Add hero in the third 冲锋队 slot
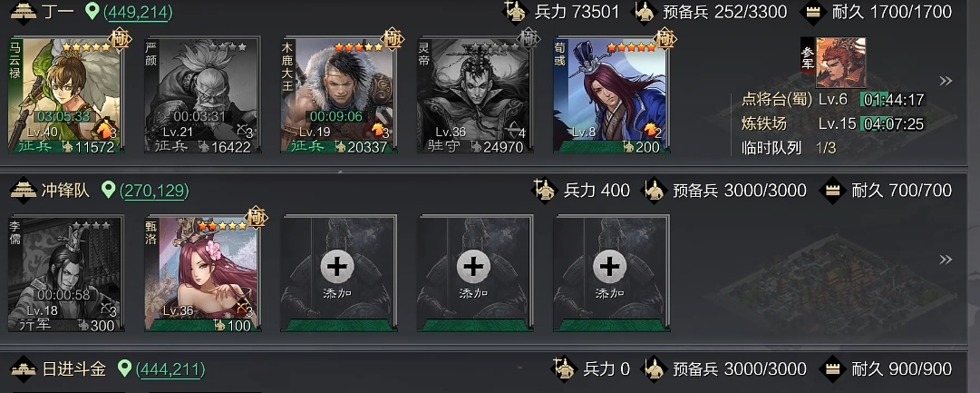 point(339,273)
